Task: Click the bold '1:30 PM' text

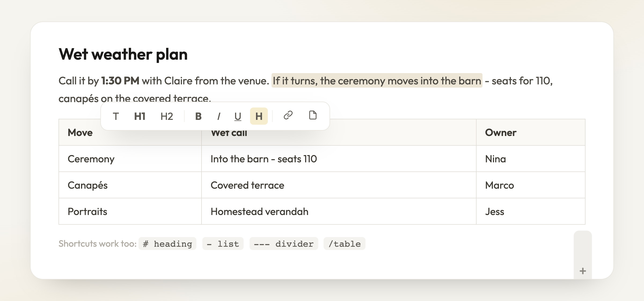Action: point(120,81)
